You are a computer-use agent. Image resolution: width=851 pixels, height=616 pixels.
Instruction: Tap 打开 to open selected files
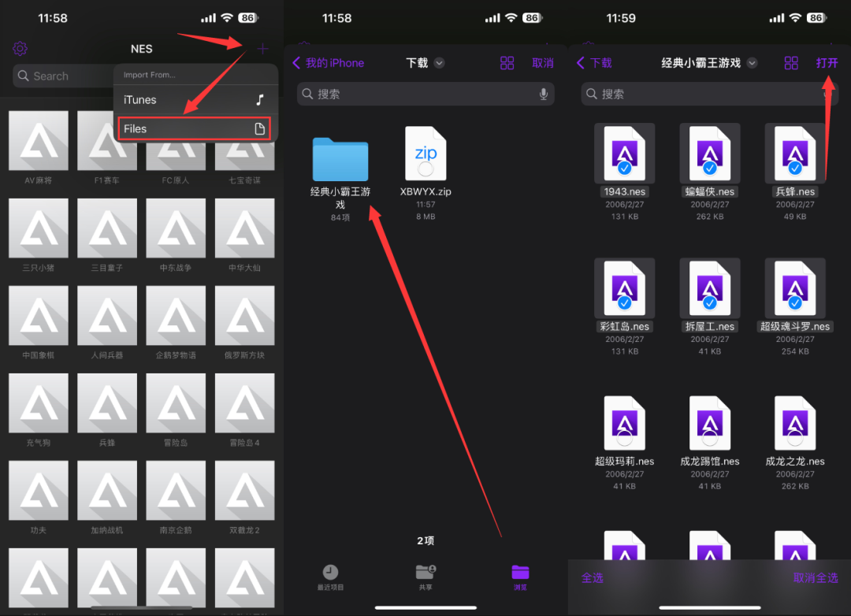tap(827, 63)
